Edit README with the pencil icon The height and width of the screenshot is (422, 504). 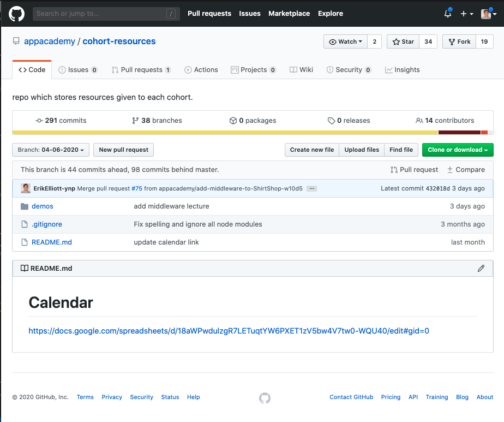[481, 268]
